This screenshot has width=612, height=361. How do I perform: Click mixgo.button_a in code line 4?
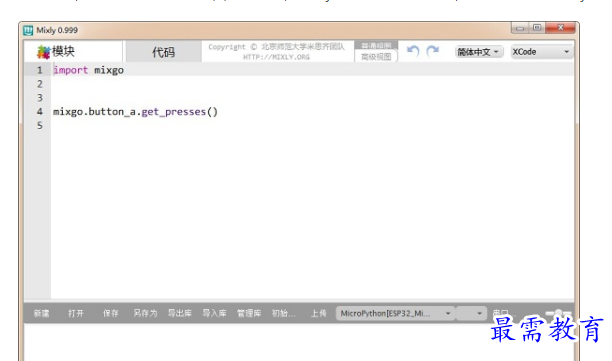pos(94,112)
